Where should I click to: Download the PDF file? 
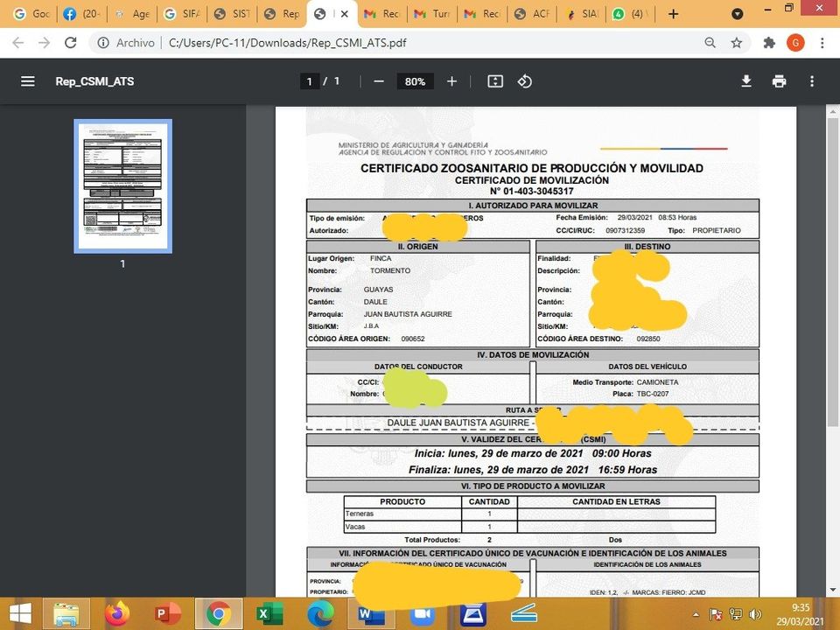[x=746, y=81]
